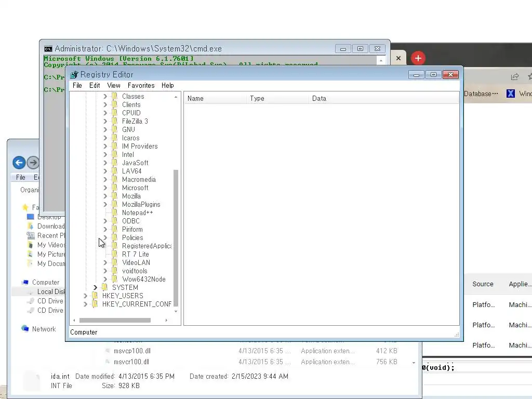Screen dimensions: 532x399
Task: Click the browser share icon
Action: point(515,77)
